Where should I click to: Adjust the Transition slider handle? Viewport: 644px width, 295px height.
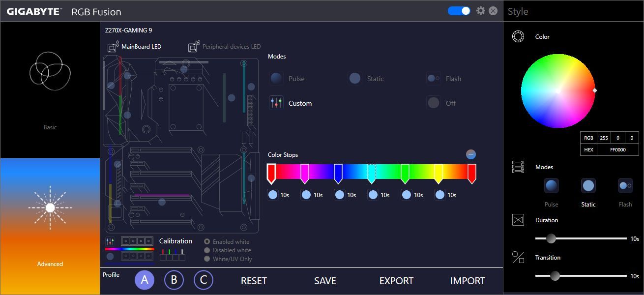tap(555, 276)
